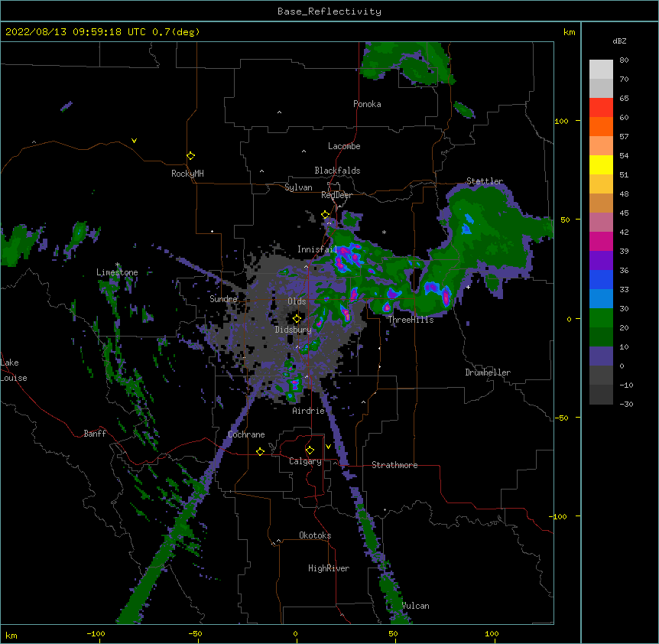Image resolution: width=659 pixels, height=644 pixels.
Task: Click the Base_Reflectivity title text
Action: point(329,11)
